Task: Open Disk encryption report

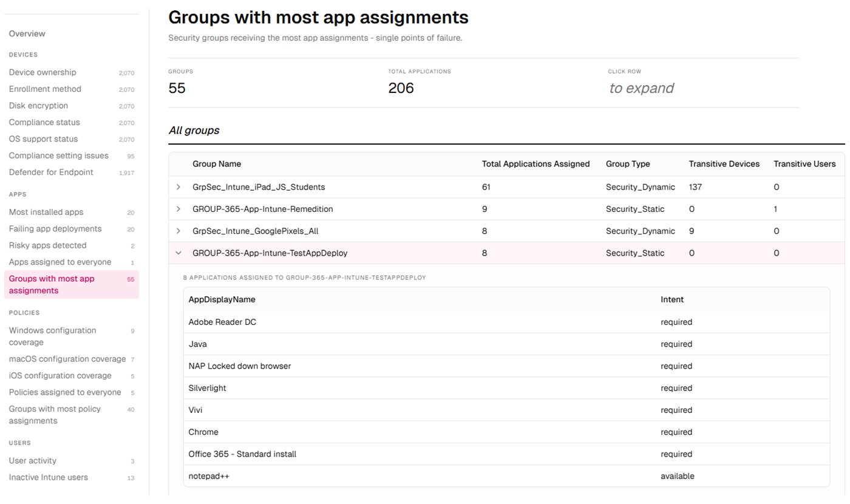Action: click(72, 106)
